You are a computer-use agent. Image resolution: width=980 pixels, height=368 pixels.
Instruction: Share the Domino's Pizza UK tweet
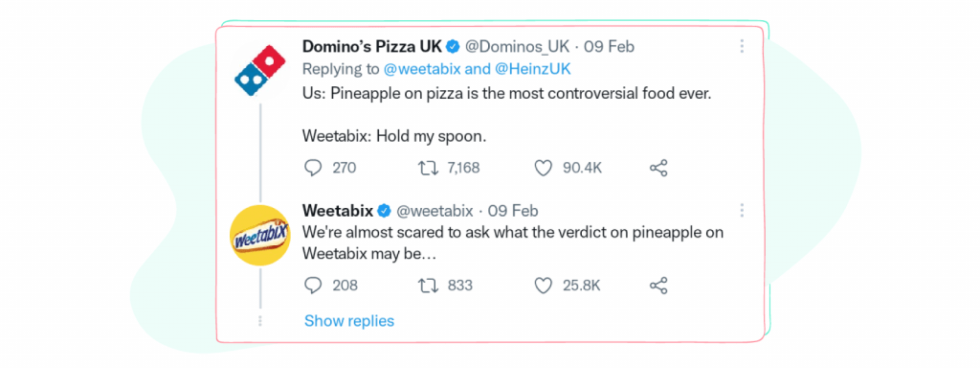[658, 168]
